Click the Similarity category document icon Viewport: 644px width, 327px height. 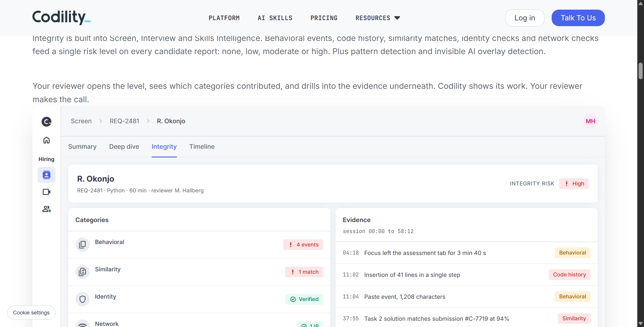[83, 272]
